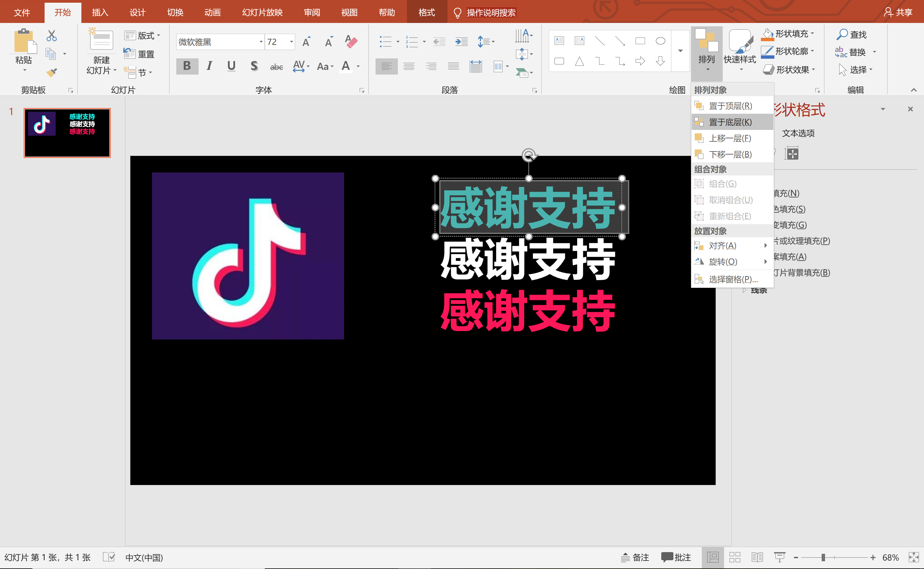Viewport: 924px width, 569px height.
Task: Click the Share (共享) button
Action: click(898, 12)
